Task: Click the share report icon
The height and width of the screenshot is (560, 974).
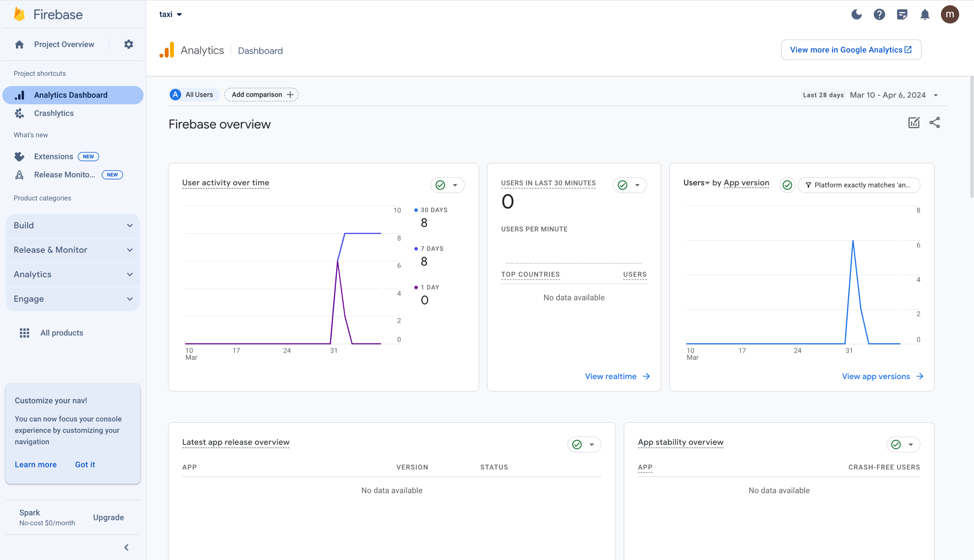Action: (x=935, y=123)
